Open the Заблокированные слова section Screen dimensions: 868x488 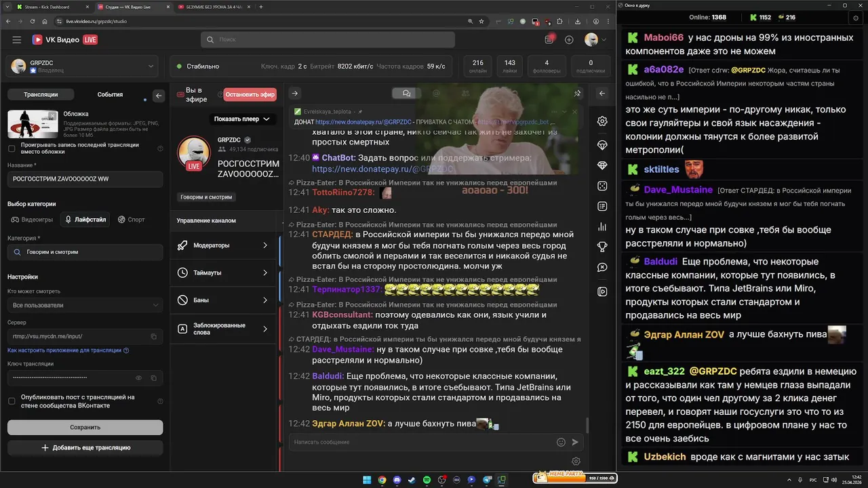pyautogui.click(x=224, y=329)
